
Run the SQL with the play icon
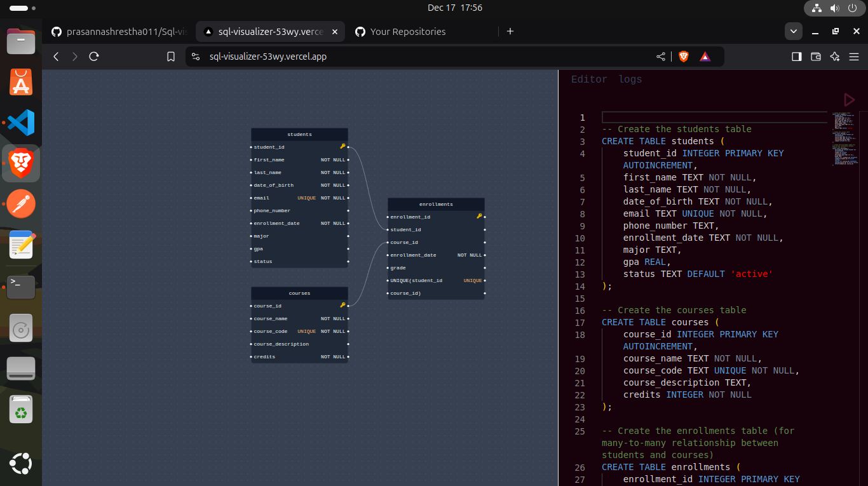849,100
